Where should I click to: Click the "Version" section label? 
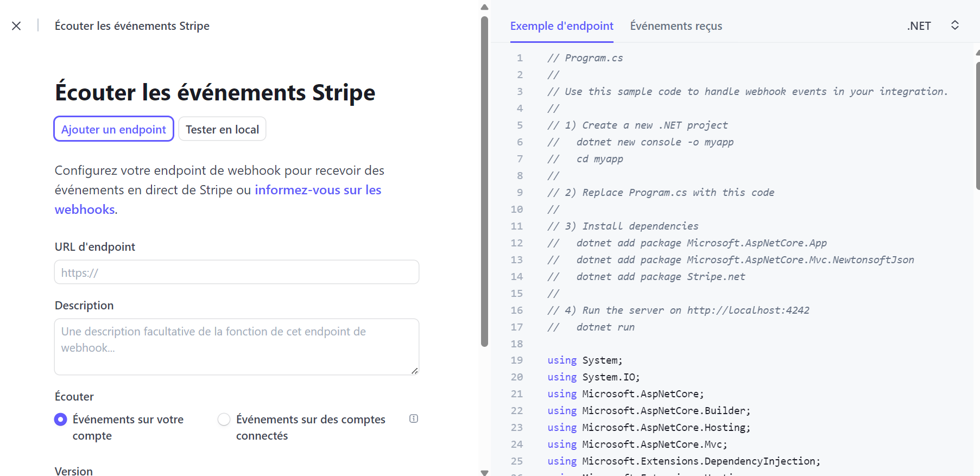[74, 471]
